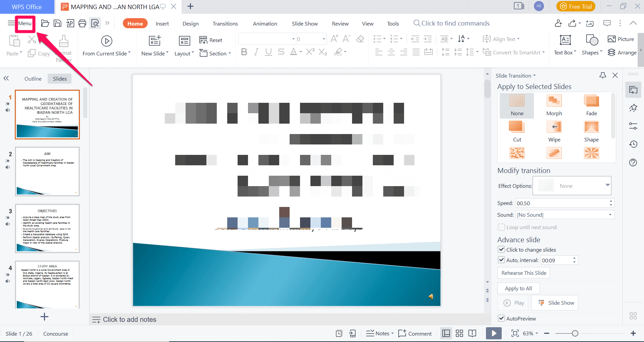Increase font size
This screenshot has width=644, height=342.
click(334, 39)
